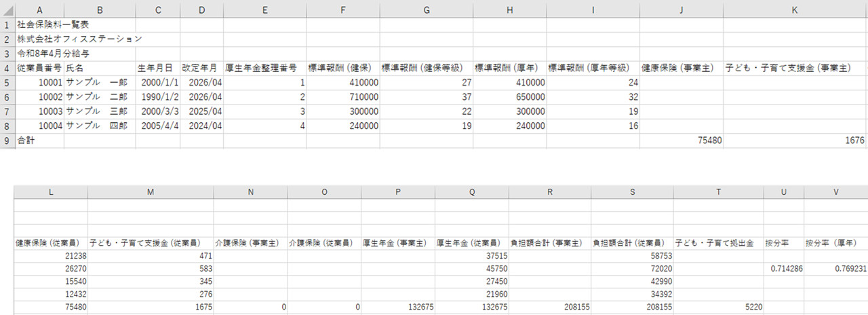The image size is (868, 315).
Task: Select the cell with value 34392
Action: (x=632, y=295)
